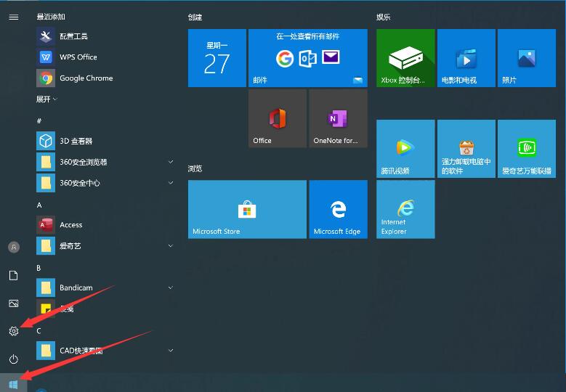Launch Google Chrome from list
The image size is (566, 392).
click(x=105, y=78)
